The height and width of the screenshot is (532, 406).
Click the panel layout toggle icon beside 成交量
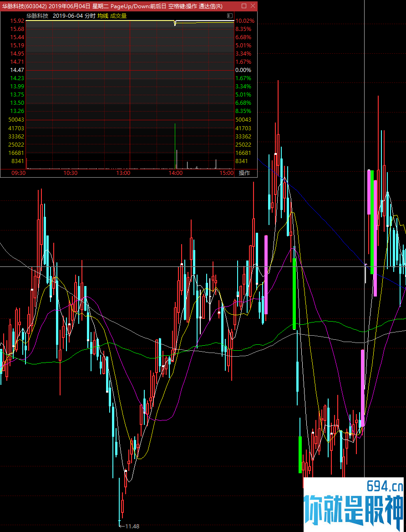229,15
